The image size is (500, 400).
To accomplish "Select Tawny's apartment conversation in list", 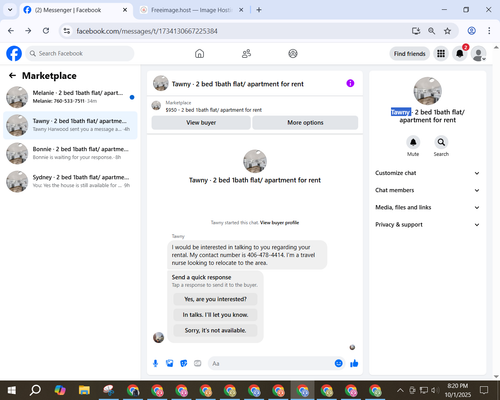I will click(70, 125).
